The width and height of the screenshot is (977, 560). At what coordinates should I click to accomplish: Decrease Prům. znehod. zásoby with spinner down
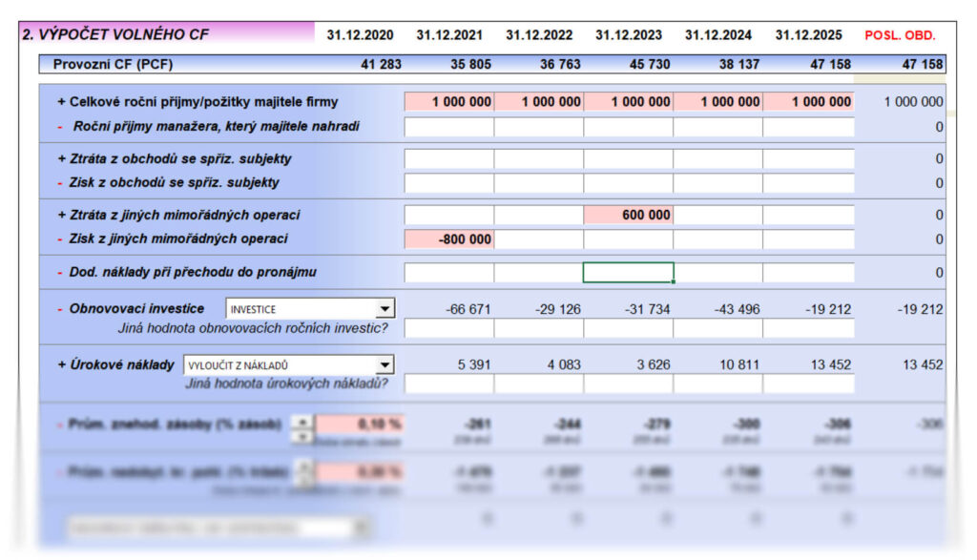point(302,435)
